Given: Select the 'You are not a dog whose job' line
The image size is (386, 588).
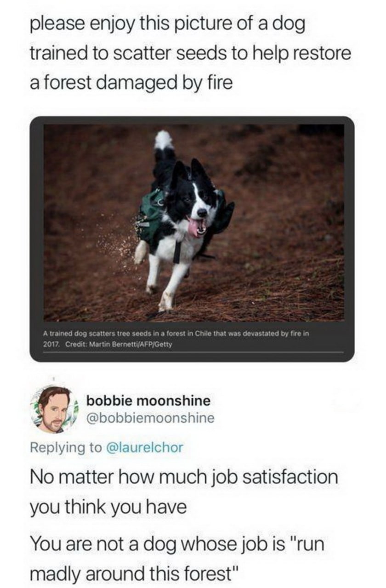Looking at the screenshot, I should (x=177, y=544).
